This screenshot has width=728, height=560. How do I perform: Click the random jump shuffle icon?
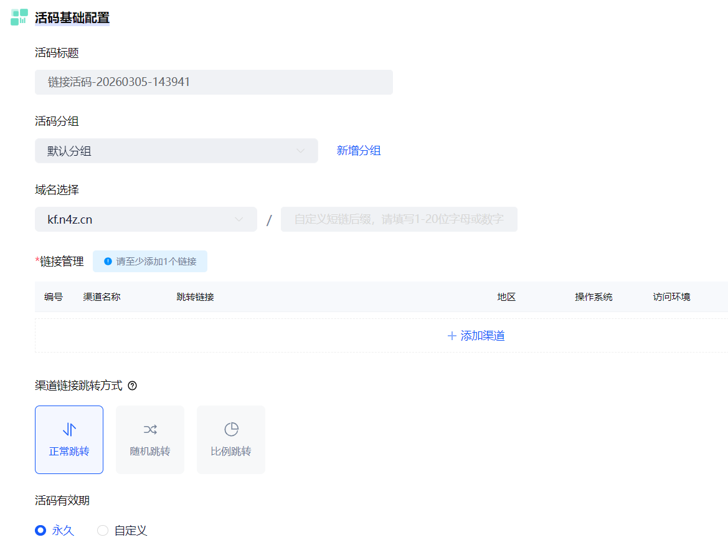click(x=150, y=429)
